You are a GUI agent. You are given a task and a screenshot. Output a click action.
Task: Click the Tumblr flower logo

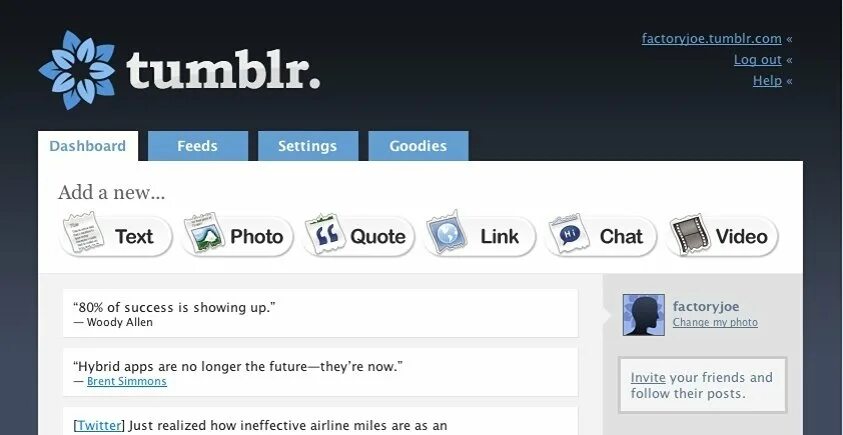[77, 70]
